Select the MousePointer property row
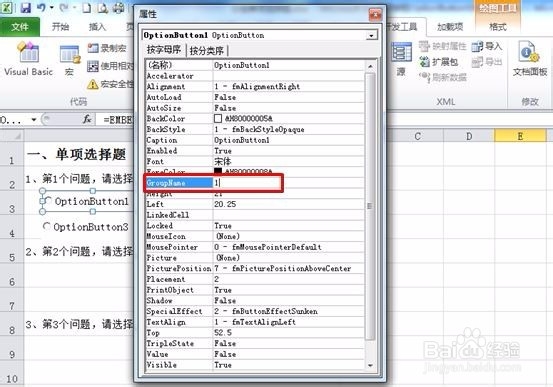The width and height of the screenshot is (553, 387). point(255,247)
